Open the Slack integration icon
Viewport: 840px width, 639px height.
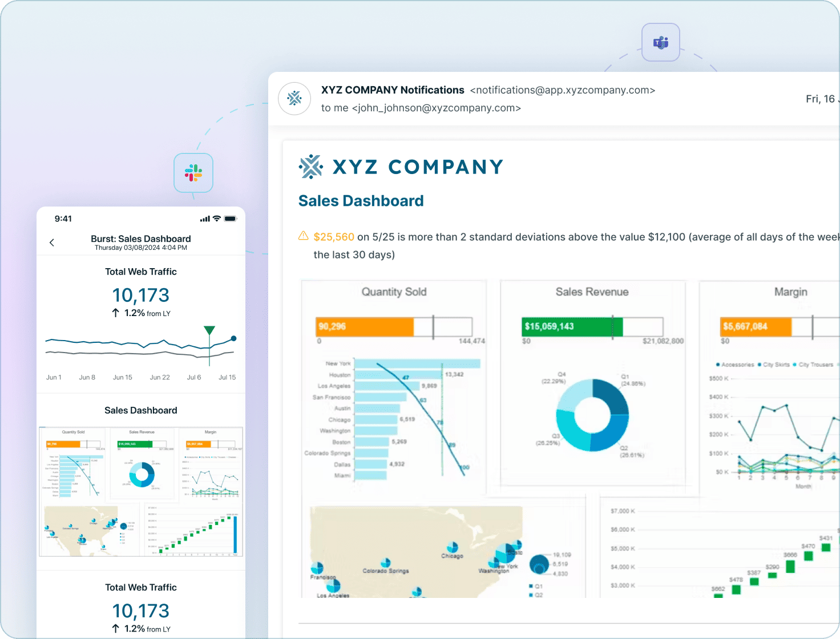point(193,173)
